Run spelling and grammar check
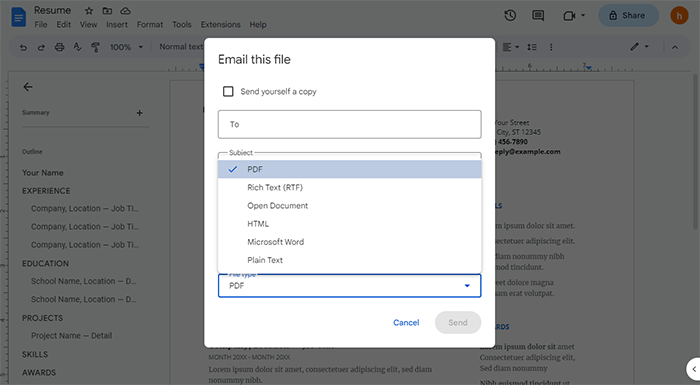Viewport: 700px width, 385px height. [77, 47]
